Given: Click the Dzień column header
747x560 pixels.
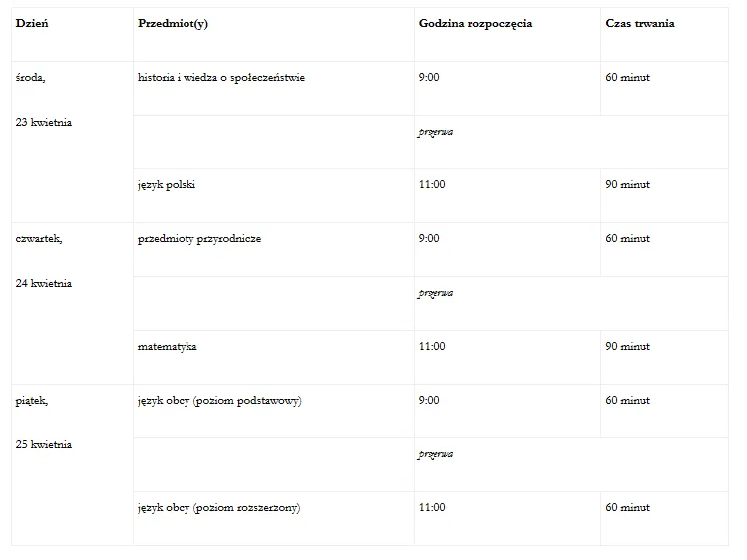Looking at the screenshot, I should click(72, 34).
